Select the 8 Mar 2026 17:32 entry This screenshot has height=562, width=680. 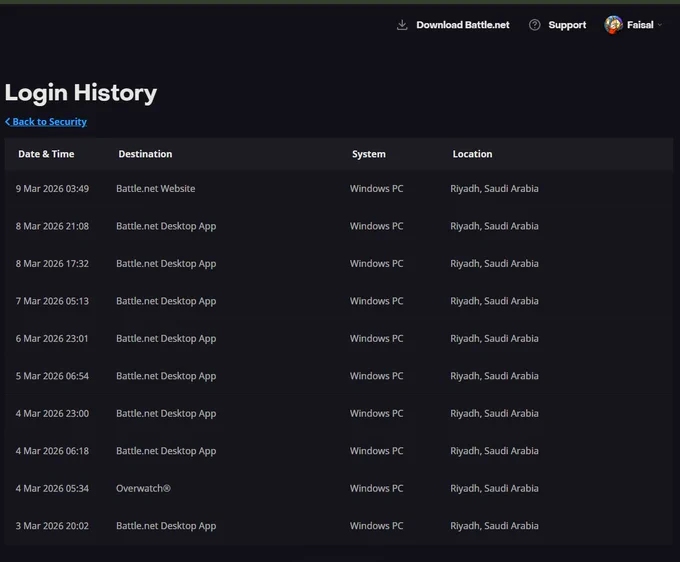[x=339, y=264]
